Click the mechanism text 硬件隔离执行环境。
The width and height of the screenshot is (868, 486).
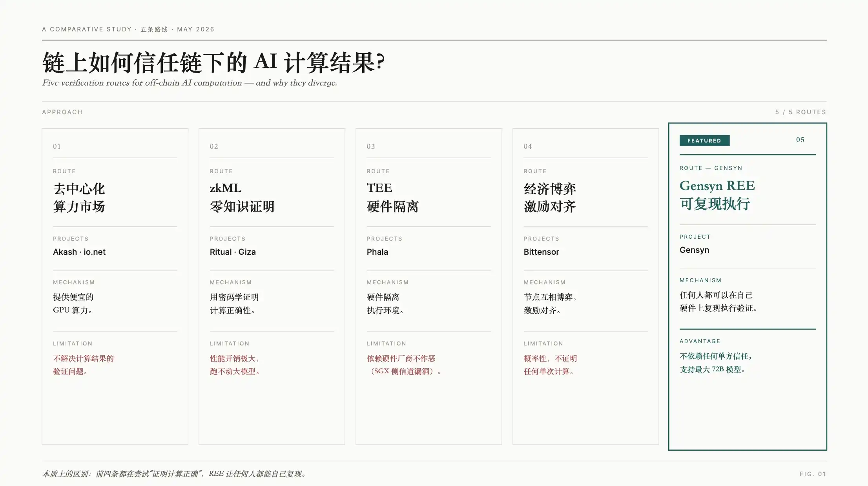click(385, 303)
